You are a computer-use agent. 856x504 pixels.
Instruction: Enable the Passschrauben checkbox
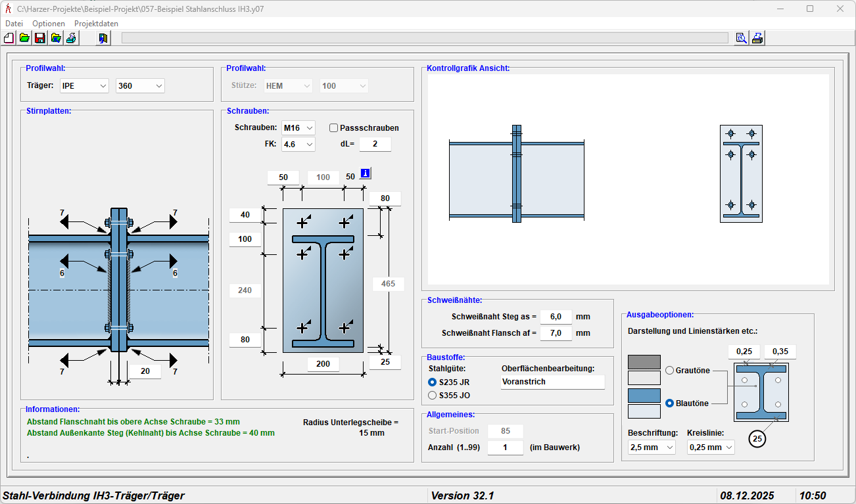click(x=334, y=128)
